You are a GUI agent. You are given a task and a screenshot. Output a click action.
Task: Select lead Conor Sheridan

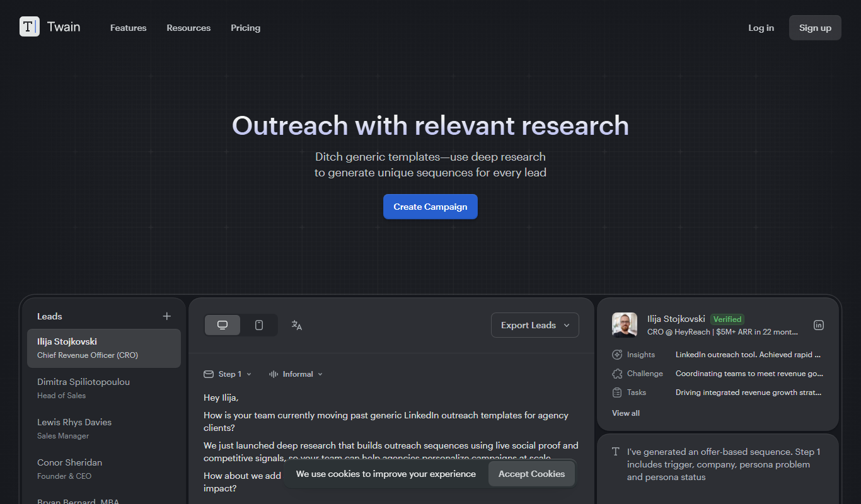(x=104, y=469)
